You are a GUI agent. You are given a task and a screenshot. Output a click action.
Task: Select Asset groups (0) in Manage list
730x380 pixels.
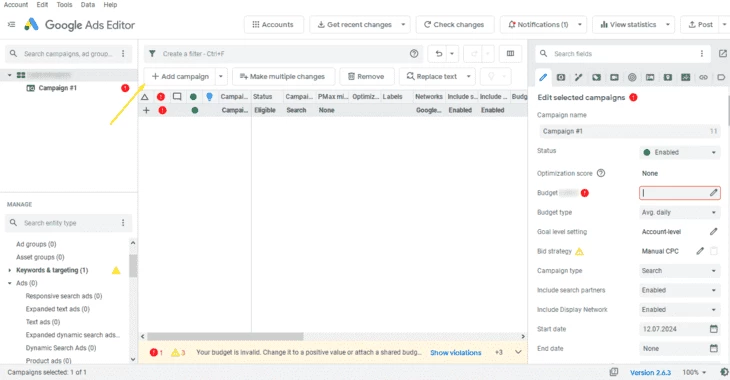pos(40,257)
